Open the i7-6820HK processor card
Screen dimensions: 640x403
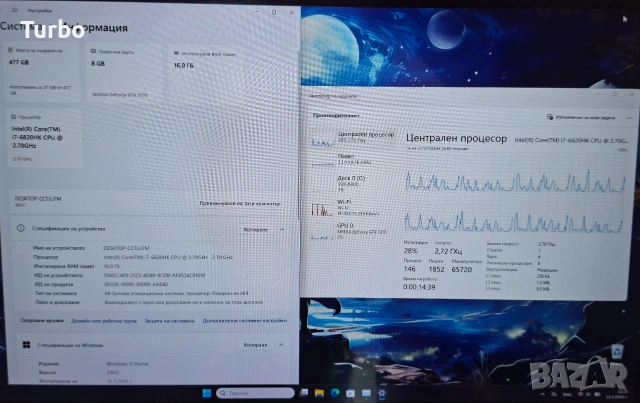click(x=44, y=138)
